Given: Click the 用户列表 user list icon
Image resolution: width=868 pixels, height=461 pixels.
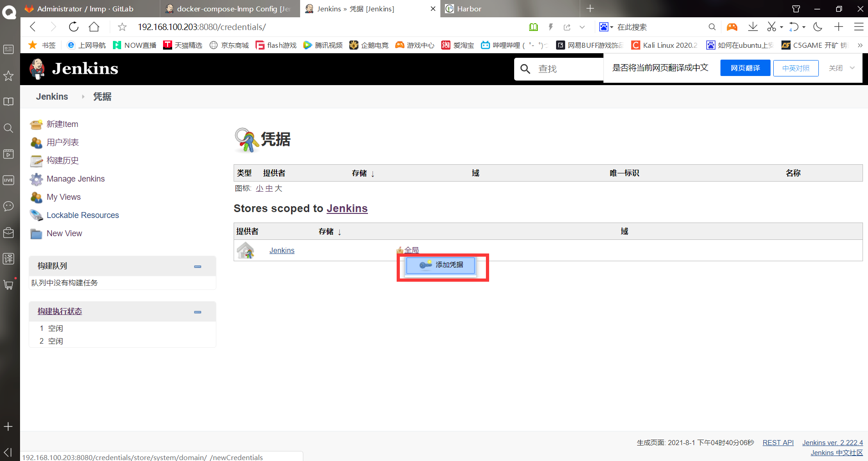Looking at the screenshot, I should coord(36,142).
